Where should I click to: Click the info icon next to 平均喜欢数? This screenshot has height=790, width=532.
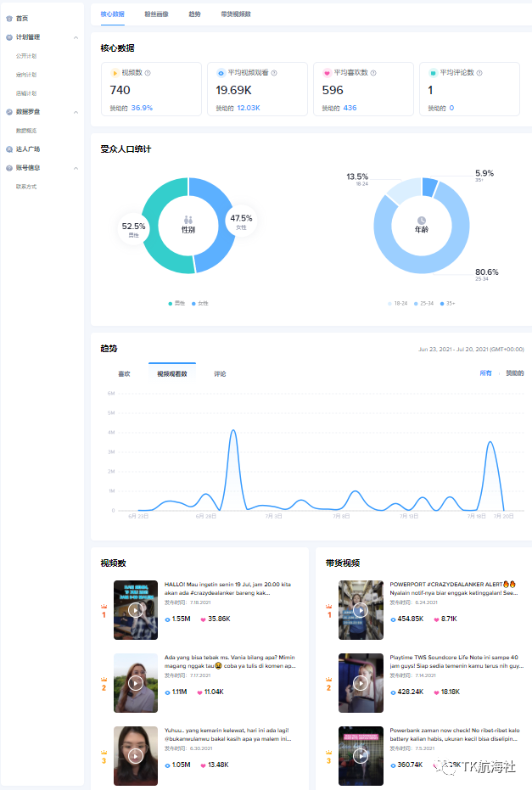(x=373, y=73)
